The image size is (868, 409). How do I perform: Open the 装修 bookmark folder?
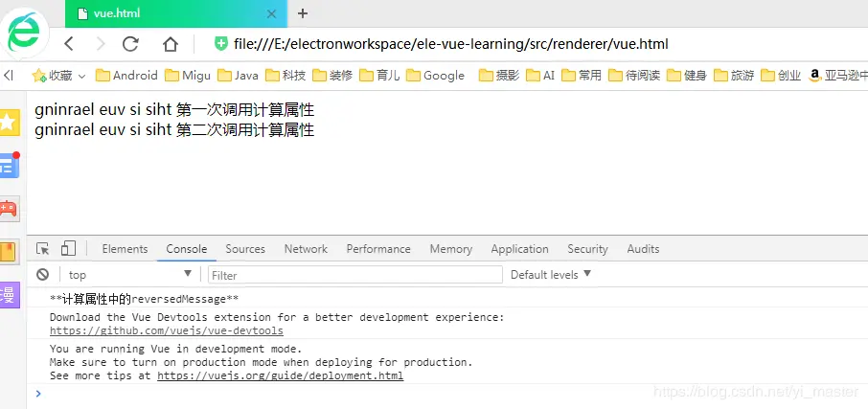pyautogui.click(x=332, y=76)
